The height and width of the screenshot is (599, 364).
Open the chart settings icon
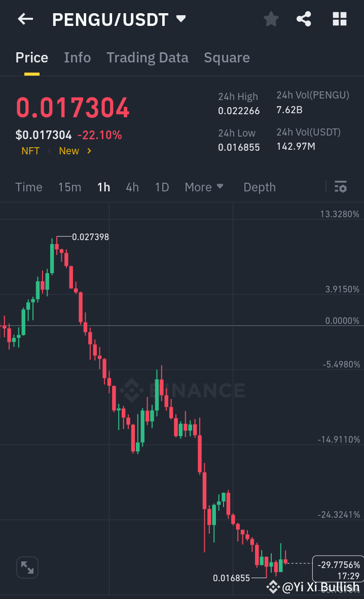(x=340, y=187)
